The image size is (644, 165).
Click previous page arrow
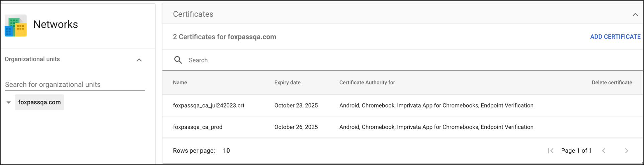(604, 151)
